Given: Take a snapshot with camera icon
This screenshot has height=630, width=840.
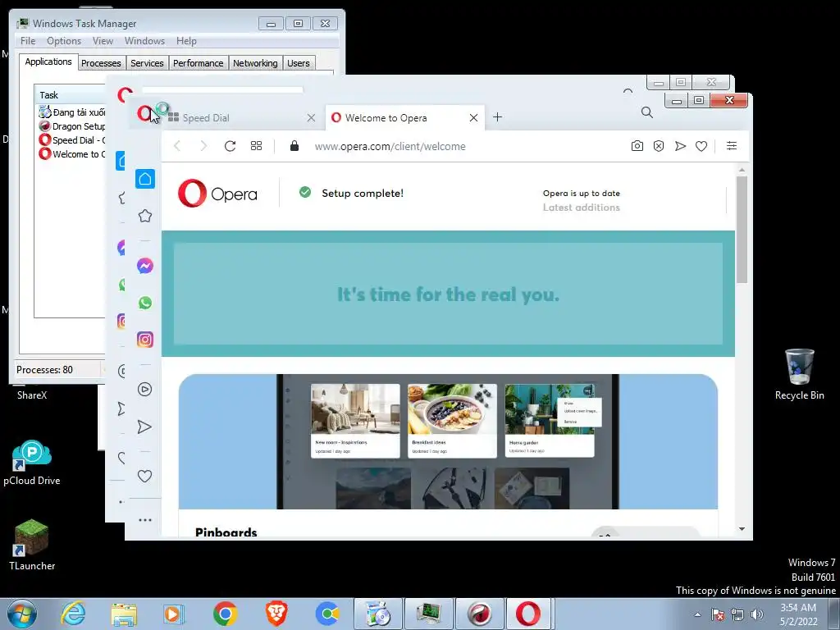Looking at the screenshot, I should click(637, 146).
